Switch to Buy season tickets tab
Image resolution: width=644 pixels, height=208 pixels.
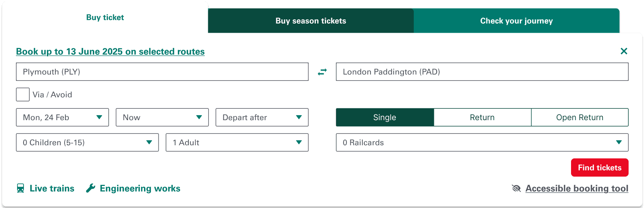click(311, 21)
